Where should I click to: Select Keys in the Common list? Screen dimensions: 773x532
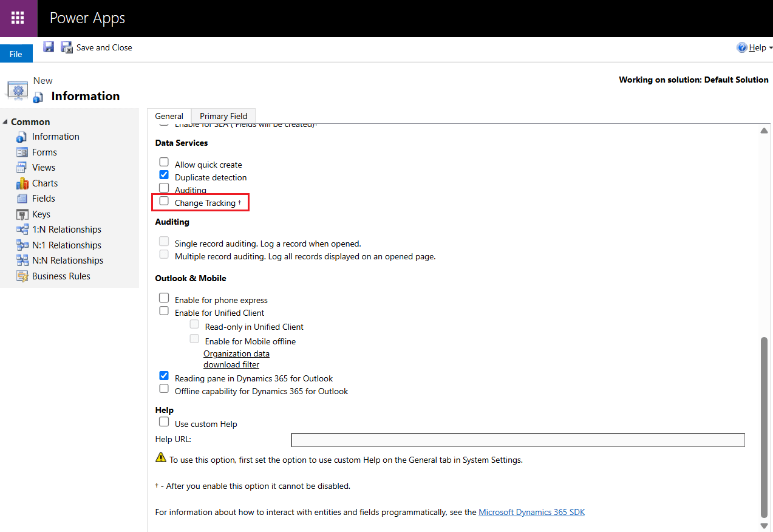tap(41, 214)
